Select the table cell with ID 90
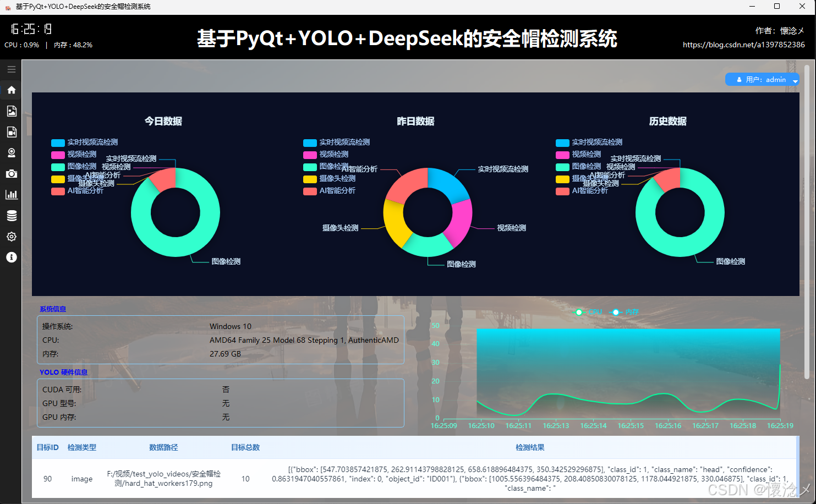This screenshot has height=504, width=816. (47, 479)
